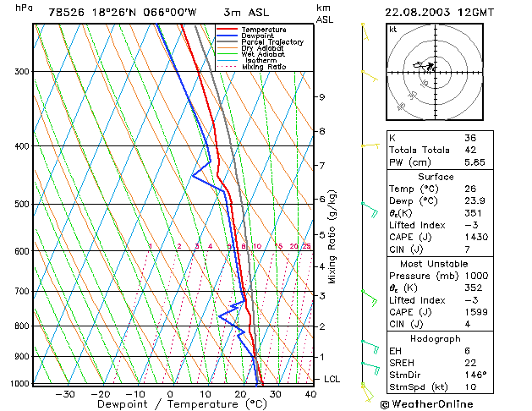
Task: Click the green wind barb at 700 hPa
Action: tap(370, 298)
